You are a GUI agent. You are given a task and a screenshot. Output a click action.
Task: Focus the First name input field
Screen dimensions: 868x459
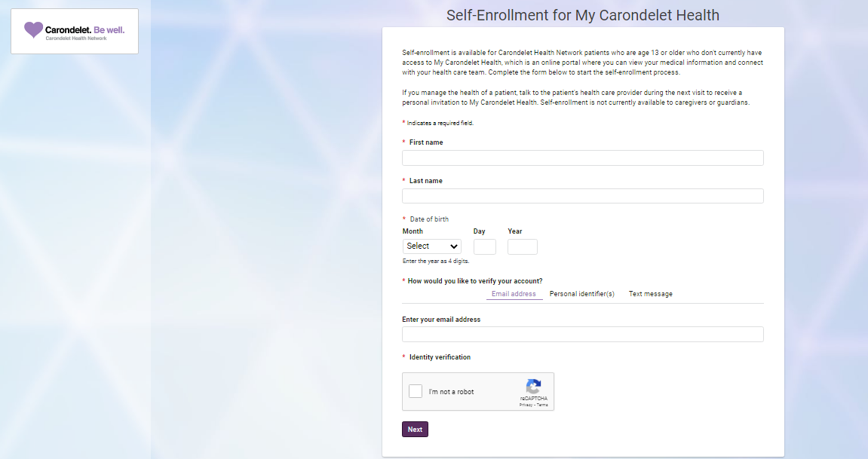click(x=583, y=158)
